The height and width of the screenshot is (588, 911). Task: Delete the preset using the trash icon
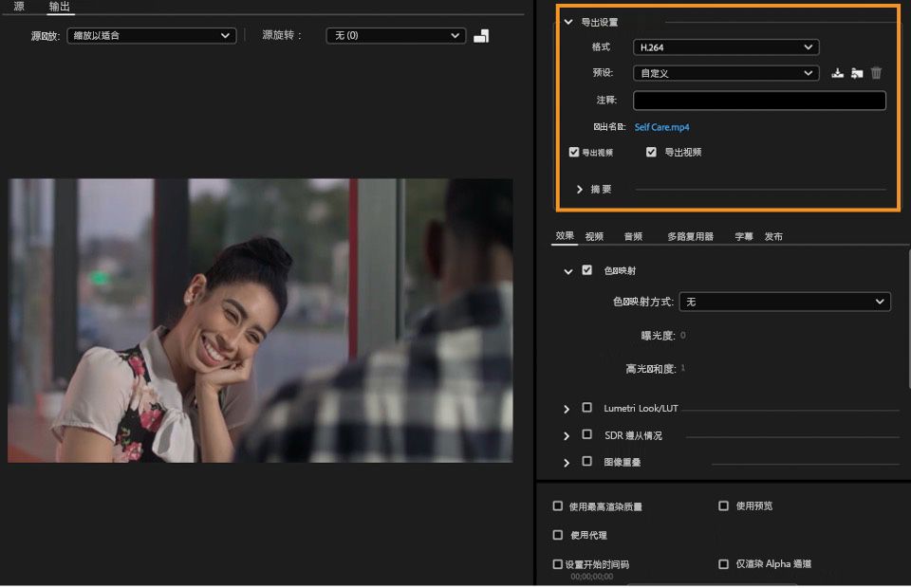[876, 73]
